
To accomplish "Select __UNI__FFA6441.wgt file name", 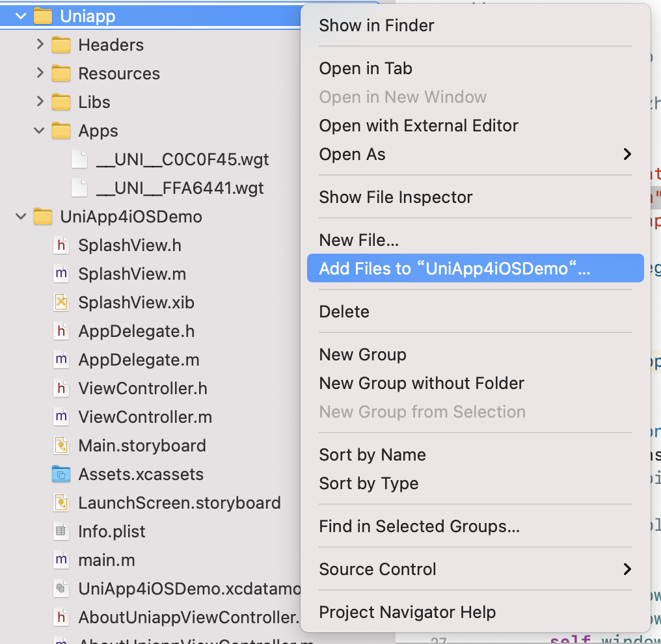I will (180, 189).
